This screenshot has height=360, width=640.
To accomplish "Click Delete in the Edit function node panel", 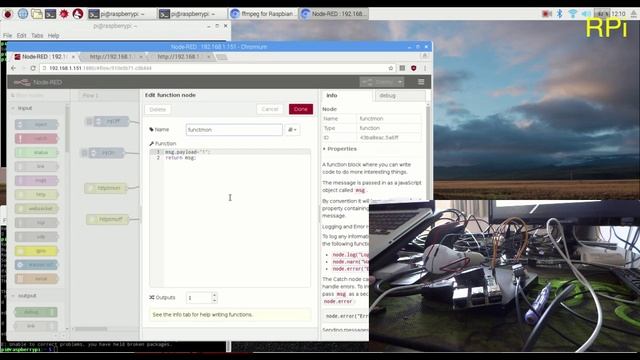I will click(x=158, y=109).
